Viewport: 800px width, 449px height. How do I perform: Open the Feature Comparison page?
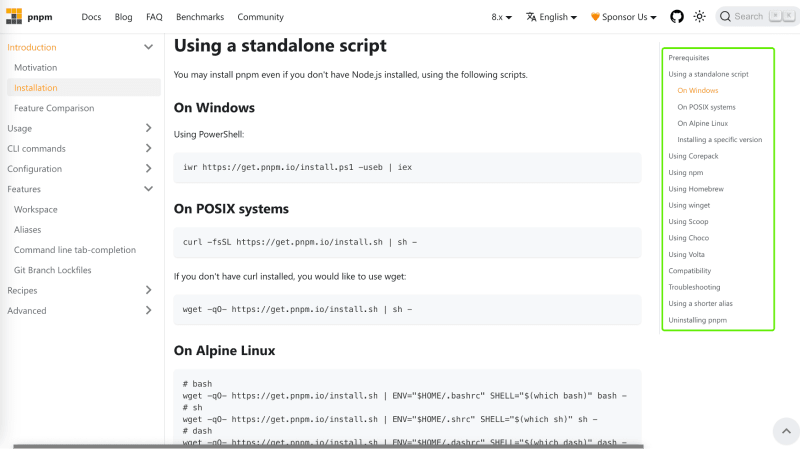coord(54,108)
